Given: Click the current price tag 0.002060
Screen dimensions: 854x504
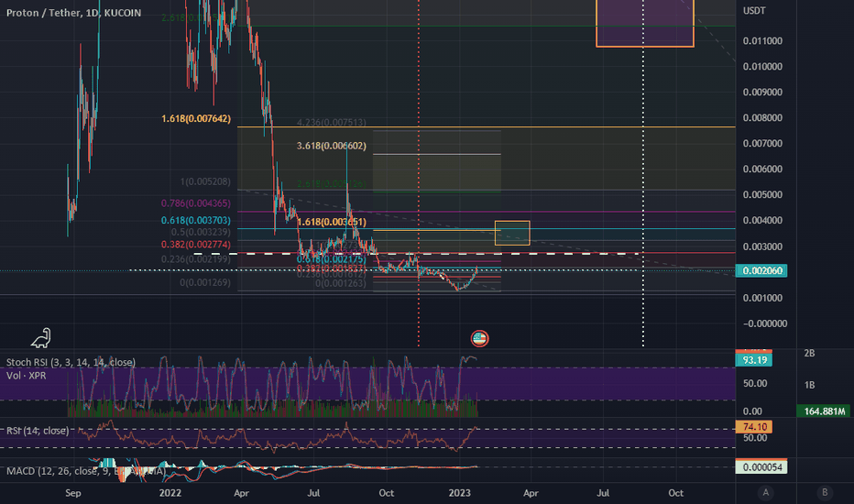Looking at the screenshot, I should pos(761,271).
